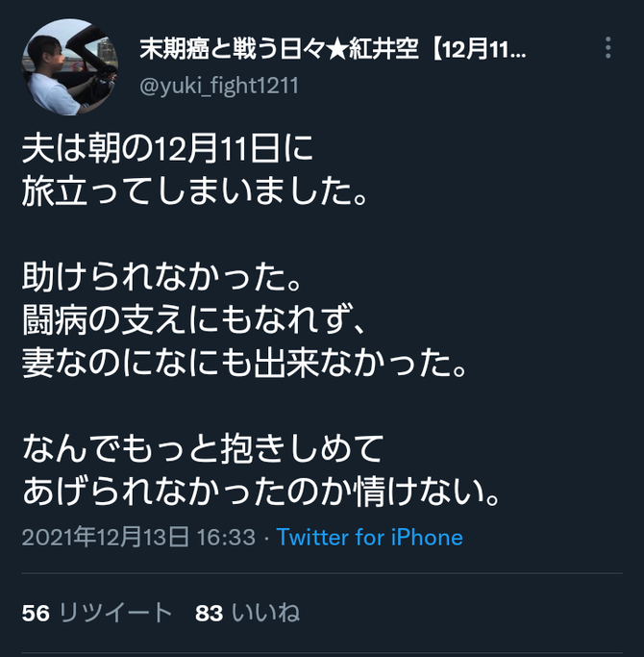Select the truncated 【12月11... part of name
This screenshot has width=644, height=657.
coord(478,49)
